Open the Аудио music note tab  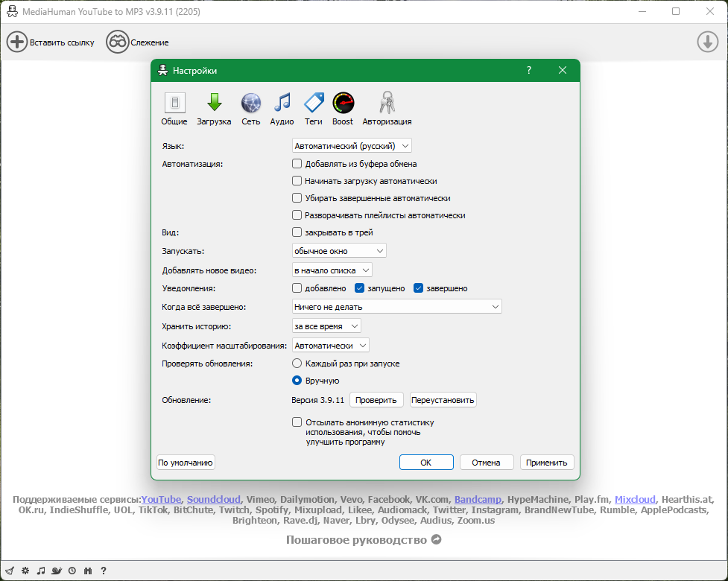[x=282, y=109]
